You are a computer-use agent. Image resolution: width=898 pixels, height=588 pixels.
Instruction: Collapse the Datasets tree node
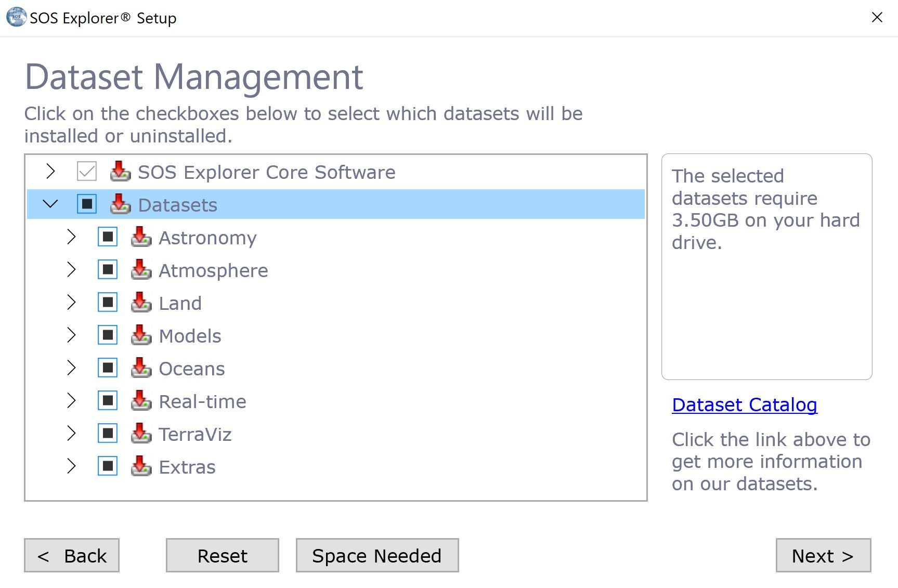coord(50,204)
